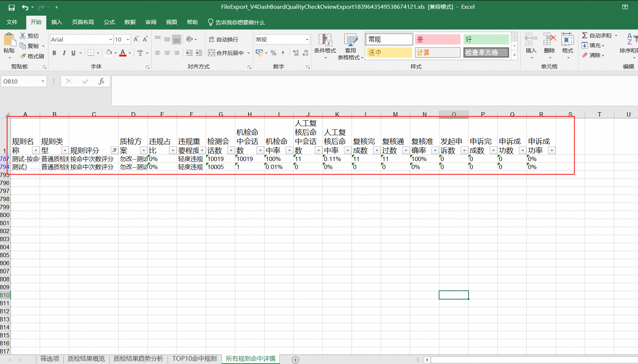The width and height of the screenshot is (638, 364).
Task: Click the Percent Style icon
Action: tap(274, 53)
